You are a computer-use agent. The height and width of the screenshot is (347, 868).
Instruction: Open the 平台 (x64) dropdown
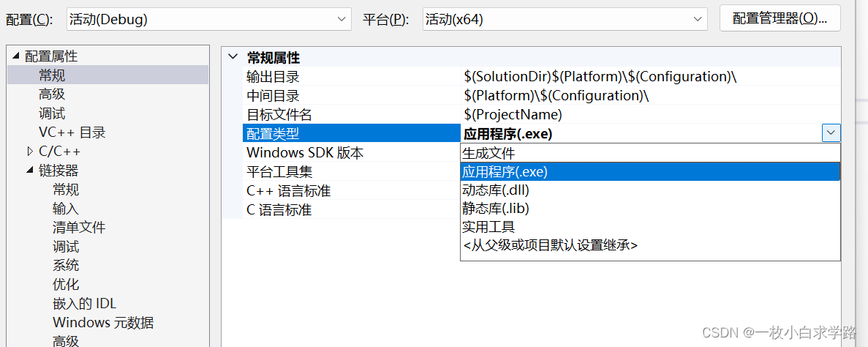[x=565, y=19]
